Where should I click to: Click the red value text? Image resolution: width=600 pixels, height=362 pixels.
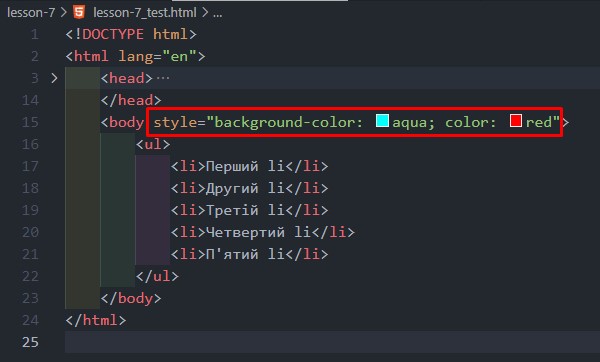pos(539,122)
